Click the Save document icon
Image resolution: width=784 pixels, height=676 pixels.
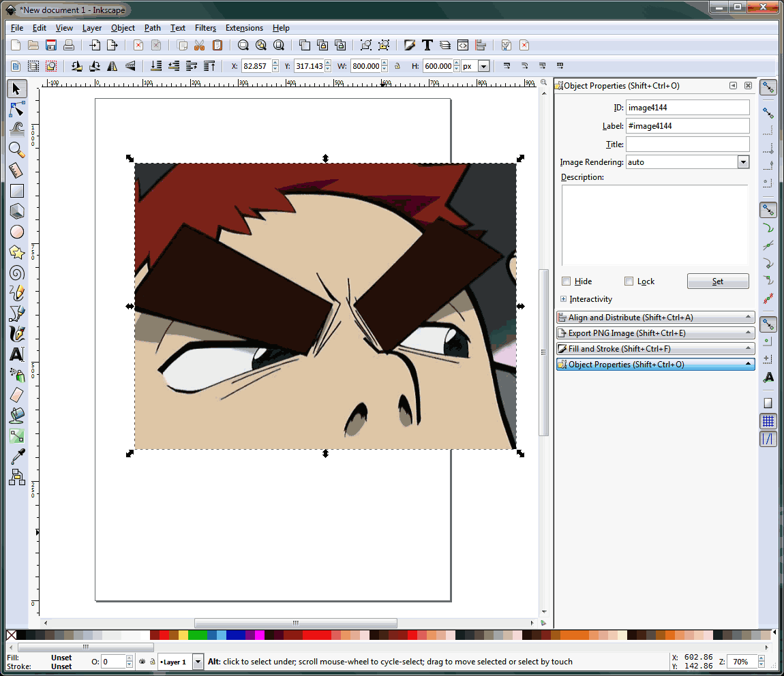coord(51,46)
